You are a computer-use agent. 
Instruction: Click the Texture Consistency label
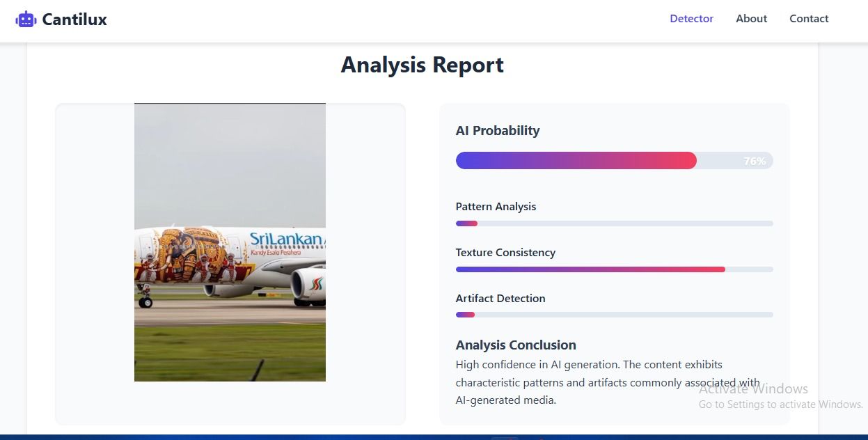505,253
